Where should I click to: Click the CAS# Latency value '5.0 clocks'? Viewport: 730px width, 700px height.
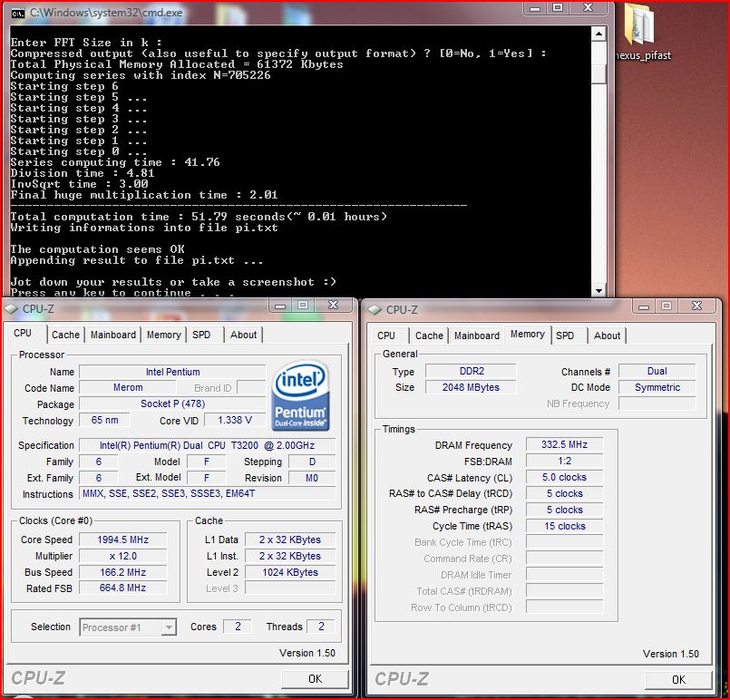click(565, 477)
